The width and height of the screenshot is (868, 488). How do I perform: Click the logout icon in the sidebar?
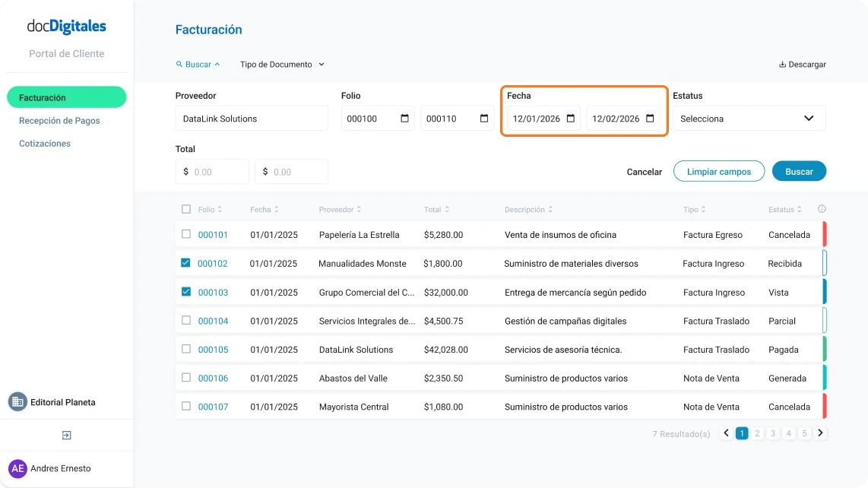point(66,435)
